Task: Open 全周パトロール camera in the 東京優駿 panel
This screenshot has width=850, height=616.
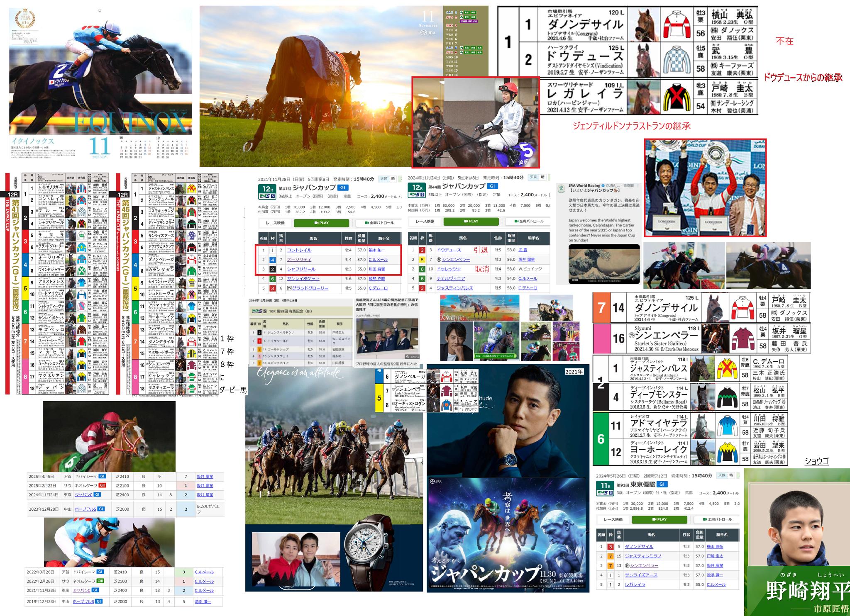Action: 717,519
